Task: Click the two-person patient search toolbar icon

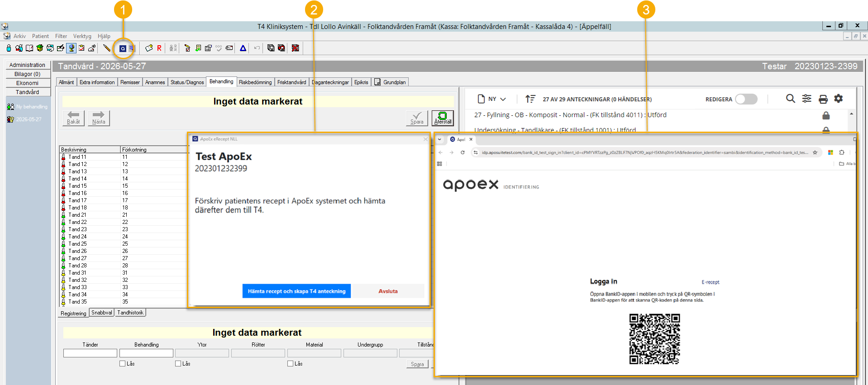Action: coord(19,48)
